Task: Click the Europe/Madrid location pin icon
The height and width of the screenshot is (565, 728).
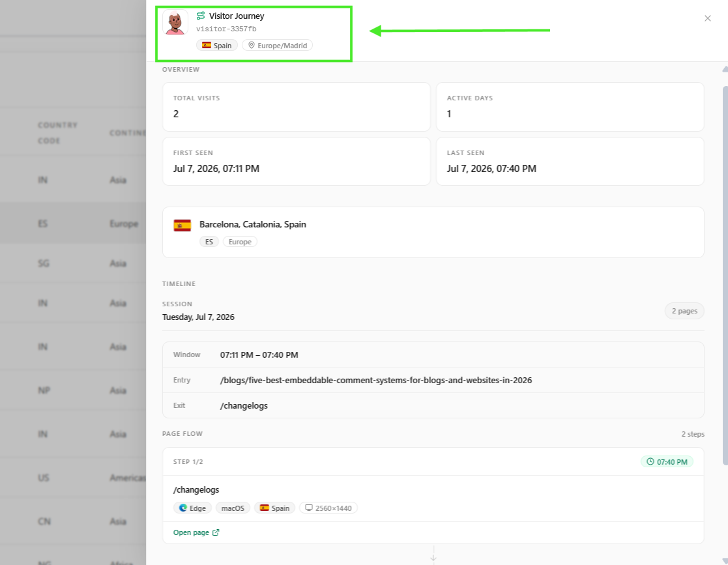Action: pos(251,45)
